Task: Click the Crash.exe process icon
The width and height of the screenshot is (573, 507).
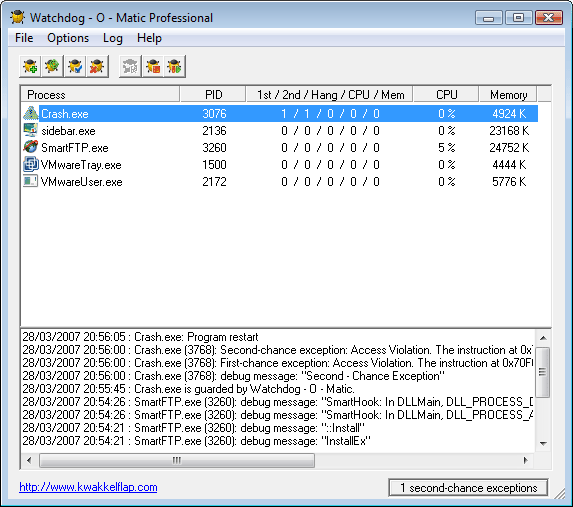Action: point(31,114)
